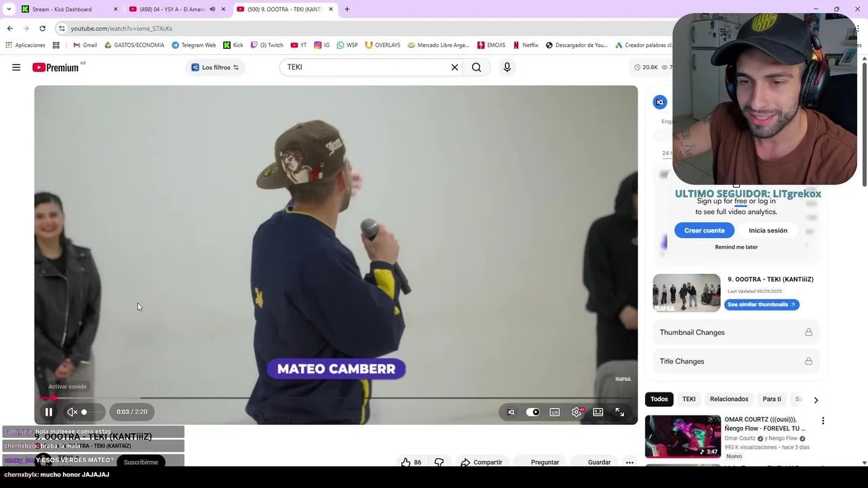Open See similar thumbnails link

(x=762, y=305)
